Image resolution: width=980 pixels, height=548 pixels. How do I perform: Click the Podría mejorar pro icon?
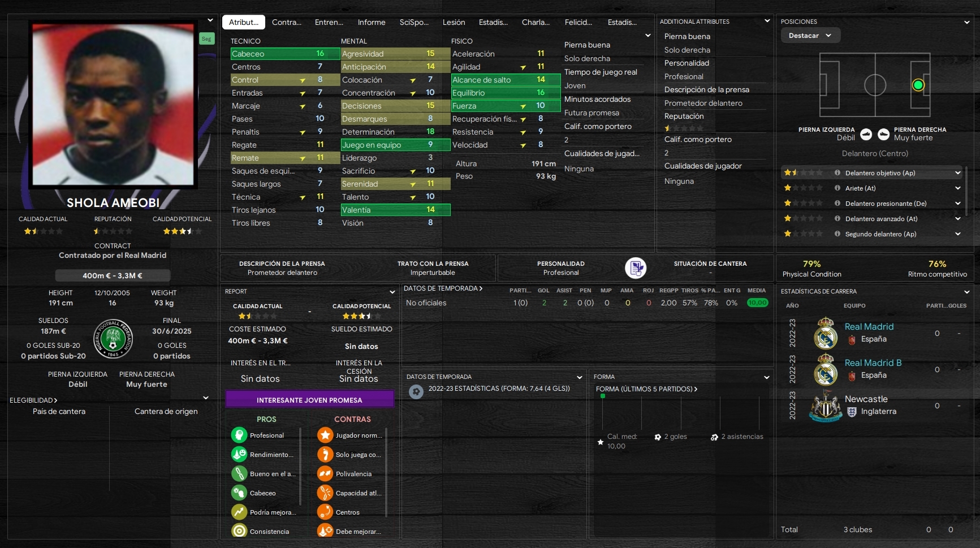[x=239, y=512]
